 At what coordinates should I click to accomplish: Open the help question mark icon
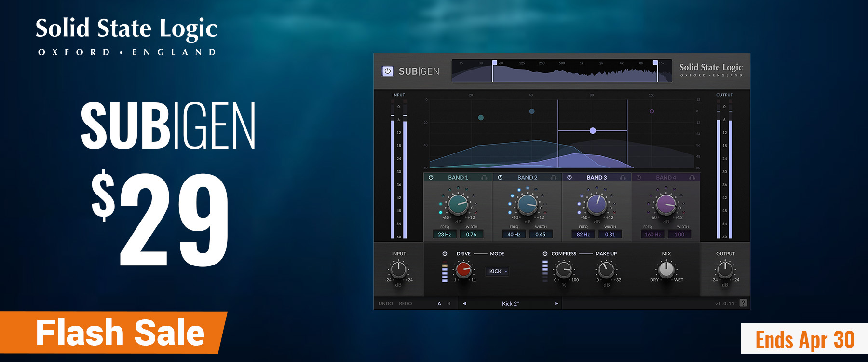(743, 303)
